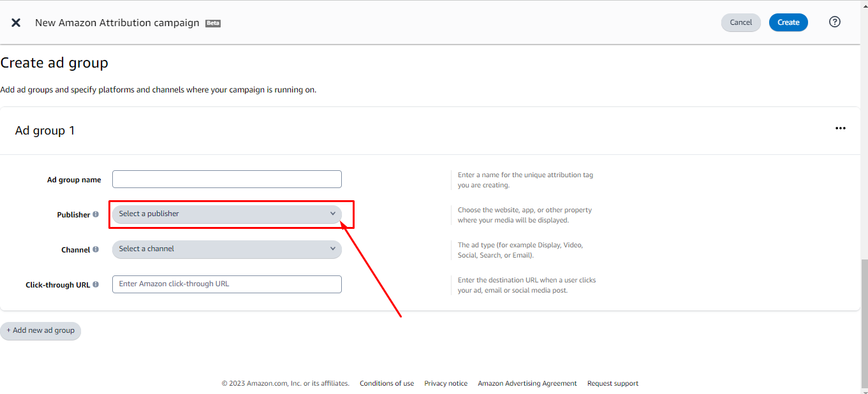The width and height of the screenshot is (868, 394).
Task: Click the Publisher info icon
Action: [x=96, y=214]
